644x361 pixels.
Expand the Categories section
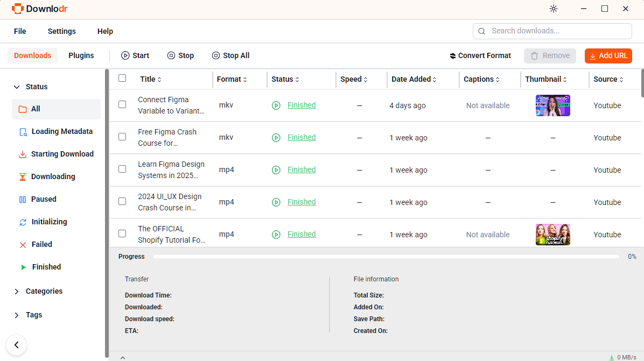click(17, 291)
